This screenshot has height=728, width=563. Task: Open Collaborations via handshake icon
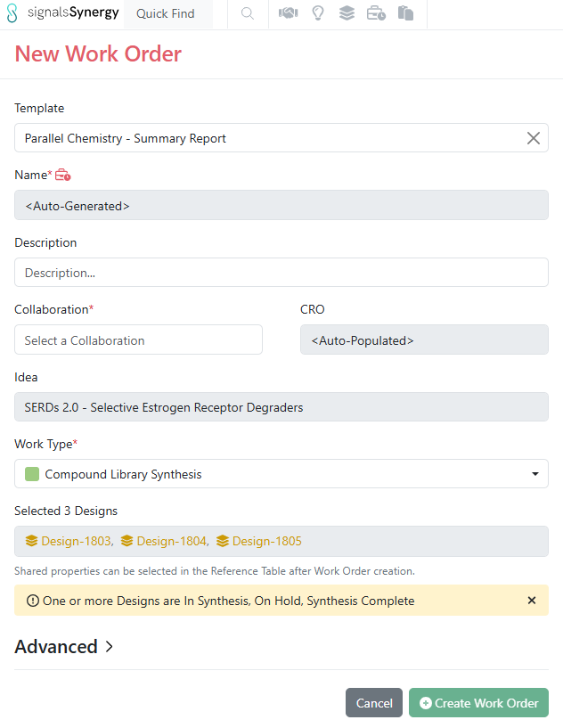tap(288, 13)
